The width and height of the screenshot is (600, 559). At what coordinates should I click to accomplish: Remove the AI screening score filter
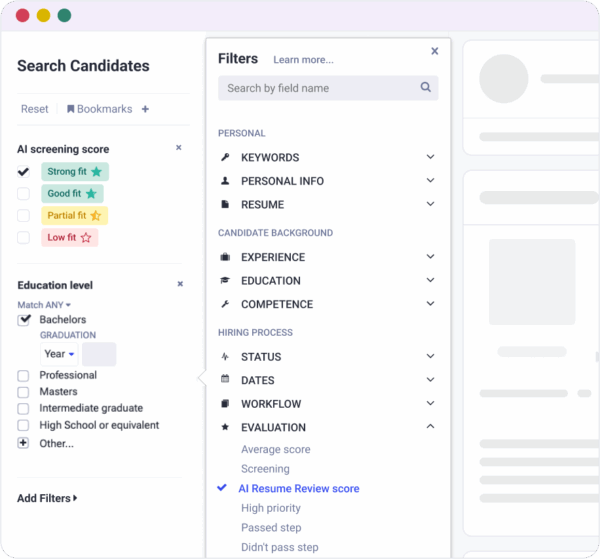(179, 148)
